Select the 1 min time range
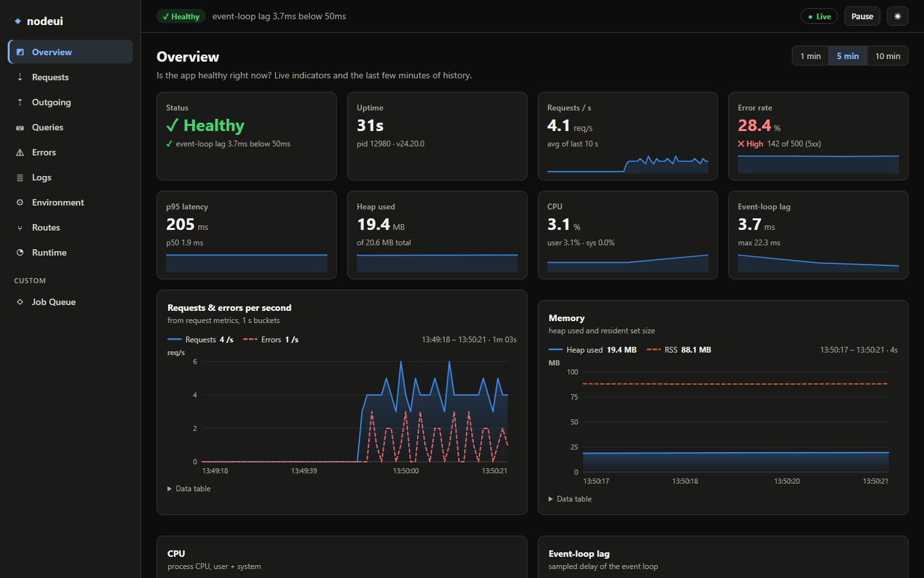This screenshot has width=924, height=578. (x=810, y=56)
